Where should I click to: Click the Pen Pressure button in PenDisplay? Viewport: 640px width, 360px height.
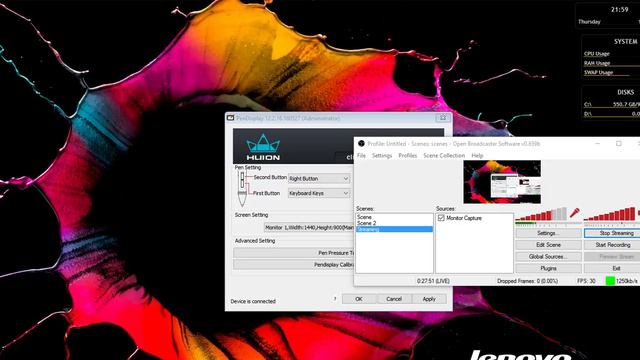point(293,253)
